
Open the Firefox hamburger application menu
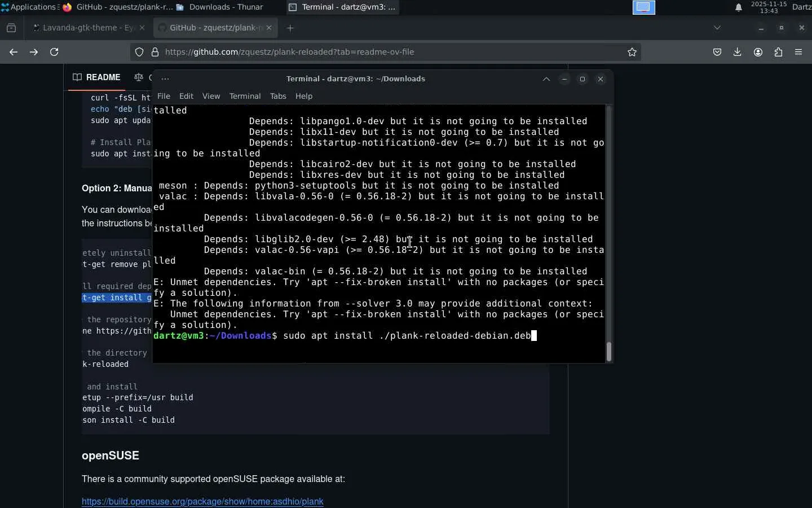[x=798, y=52]
